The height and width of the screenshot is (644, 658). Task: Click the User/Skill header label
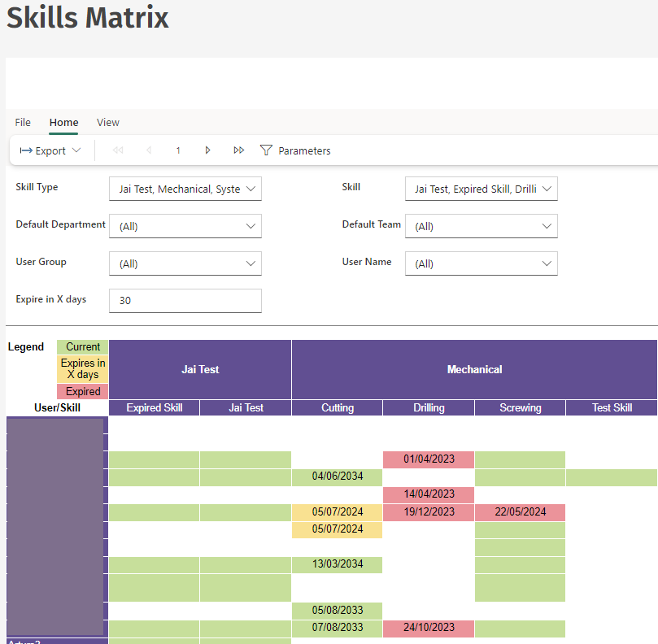[x=57, y=408]
